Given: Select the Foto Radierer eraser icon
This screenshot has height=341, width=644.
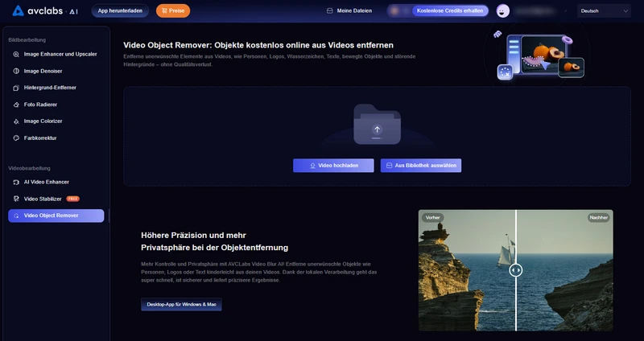Looking at the screenshot, I should tap(16, 105).
